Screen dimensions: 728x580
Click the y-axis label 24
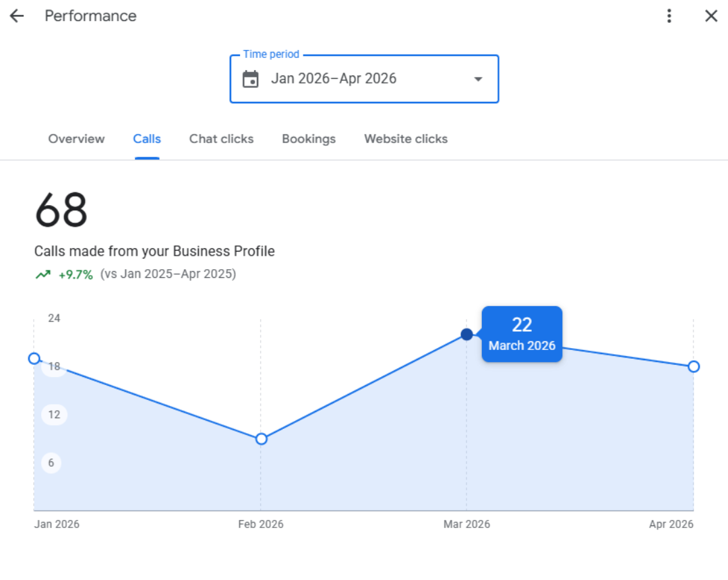(x=55, y=318)
